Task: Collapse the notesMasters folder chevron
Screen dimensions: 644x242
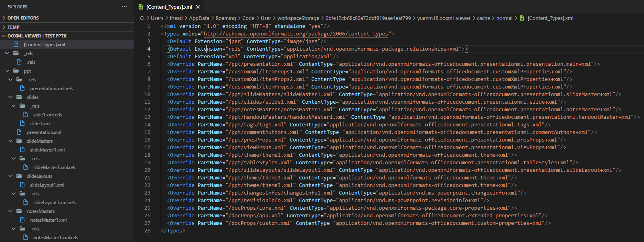Action: coord(10,211)
